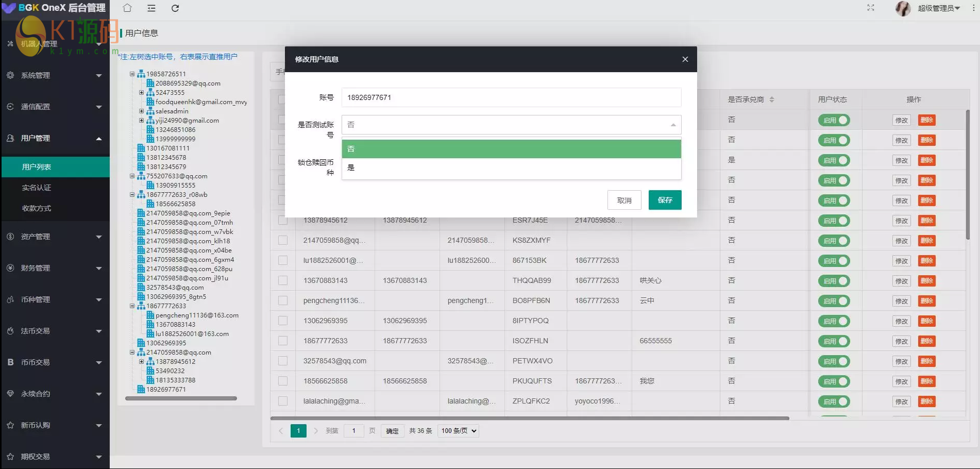The height and width of the screenshot is (469, 980).
Task: Open 实名认证 in the sidebar menu
Action: click(x=37, y=188)
